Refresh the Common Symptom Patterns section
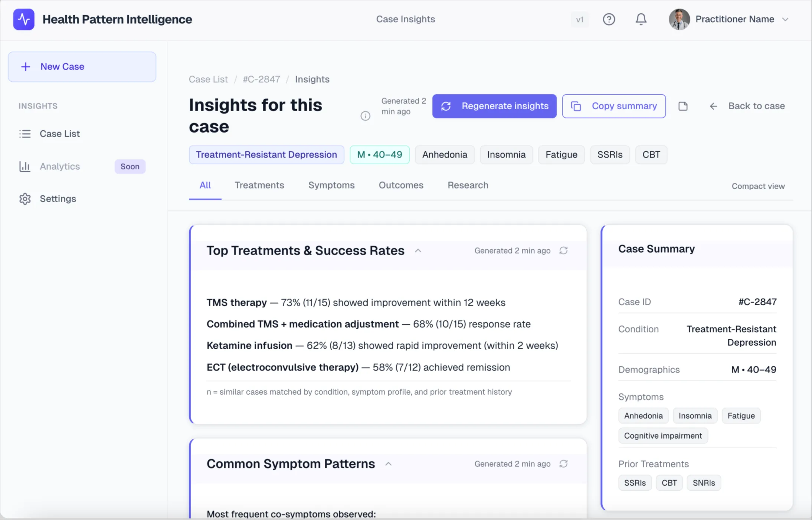This screenshot has width=812, height=520. click(563, 464)
